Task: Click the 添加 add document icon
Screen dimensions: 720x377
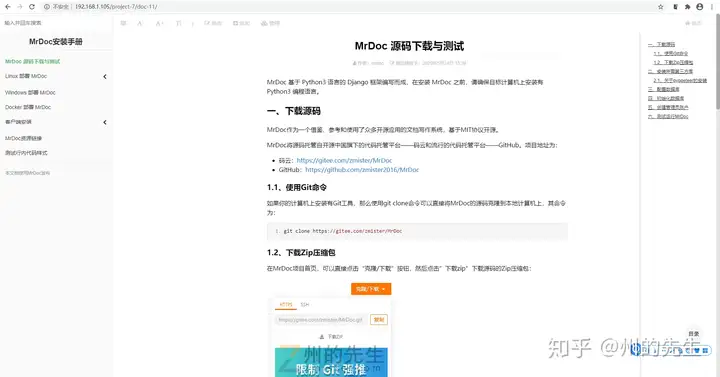Action: pos(242,23)
